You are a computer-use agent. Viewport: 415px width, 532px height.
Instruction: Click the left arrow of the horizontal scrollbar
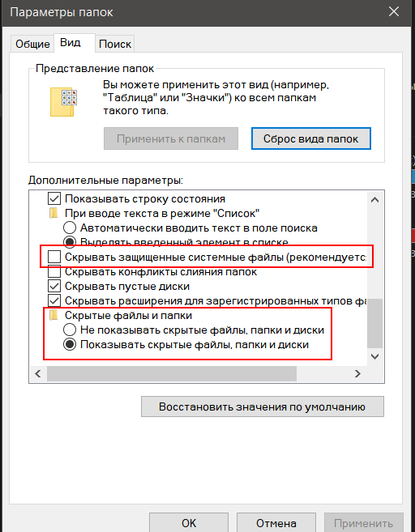tap(38, 374)
